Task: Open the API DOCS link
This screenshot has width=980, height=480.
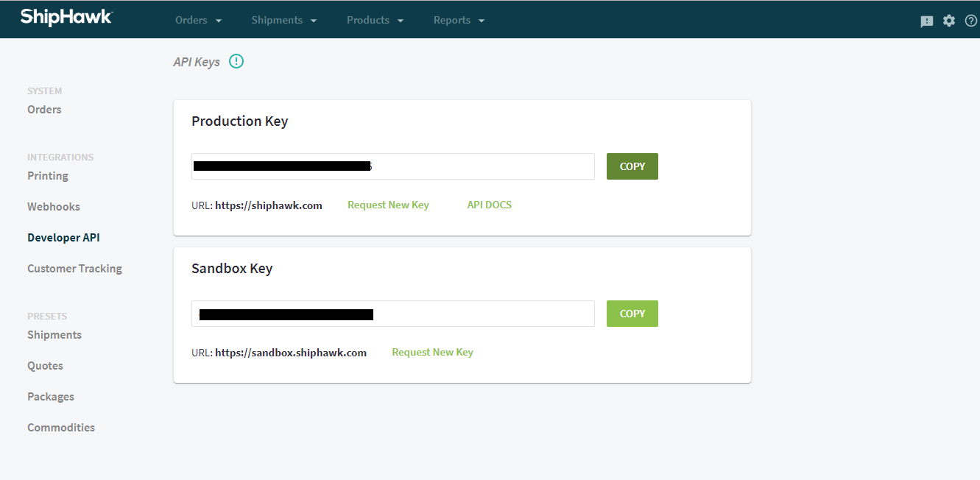Action: tap(490, 205)
